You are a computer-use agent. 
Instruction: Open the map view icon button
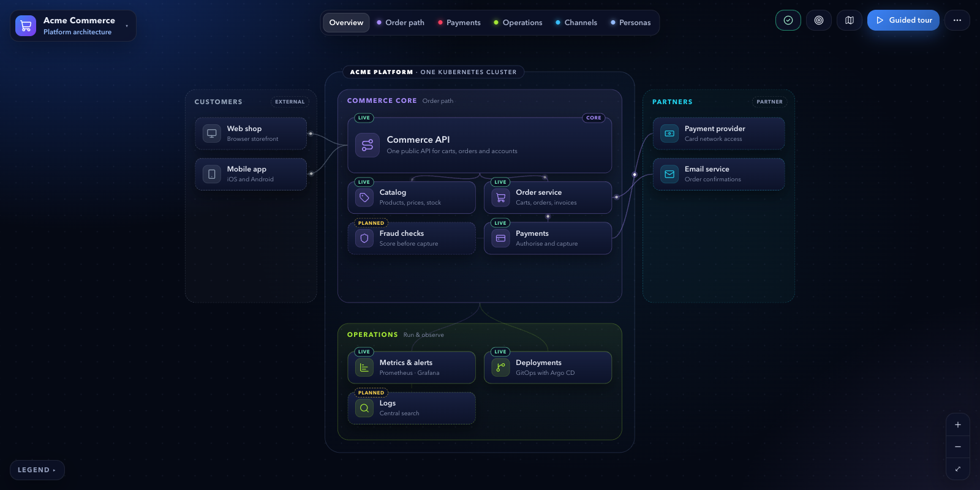tap(850, 20)
